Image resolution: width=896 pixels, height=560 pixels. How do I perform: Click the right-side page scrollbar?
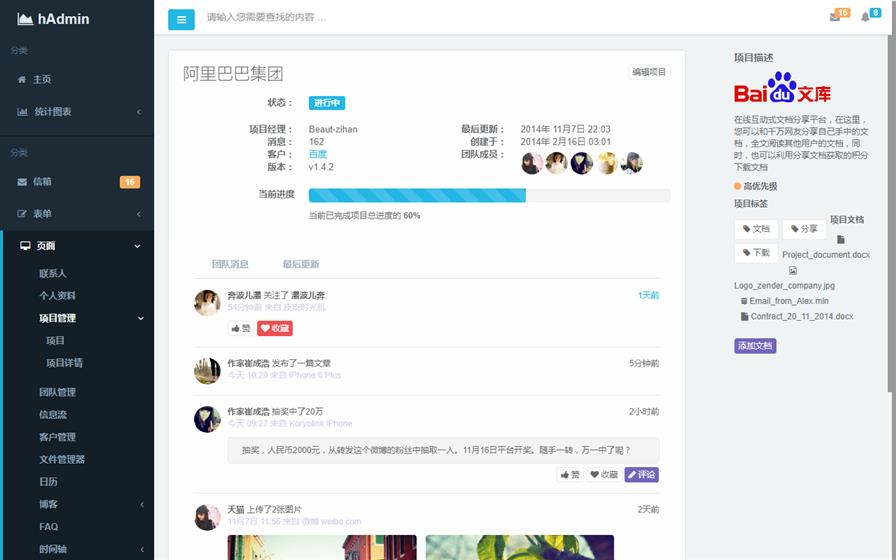(891, 213)
